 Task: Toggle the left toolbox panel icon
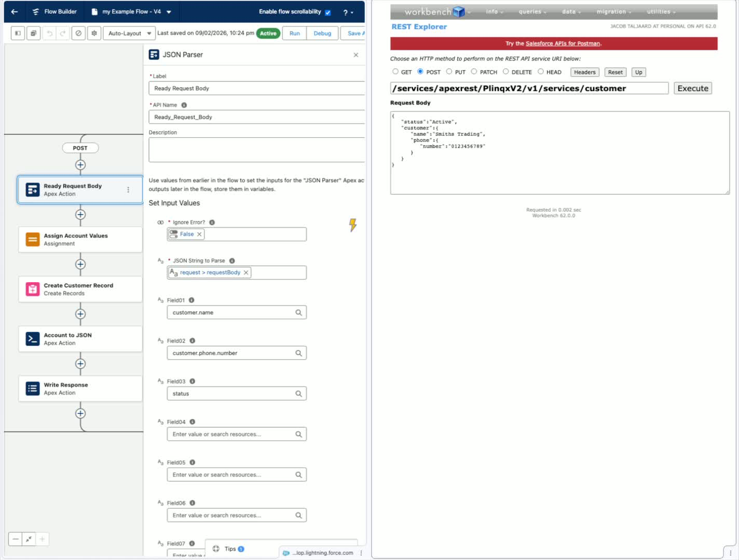click(18, 33)
